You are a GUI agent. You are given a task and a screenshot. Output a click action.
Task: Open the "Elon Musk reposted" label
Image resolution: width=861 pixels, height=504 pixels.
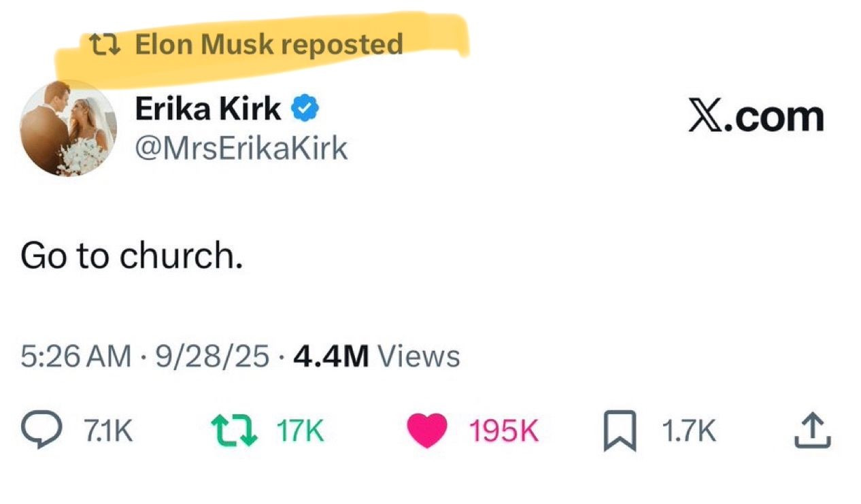click(x=269, y=45)
